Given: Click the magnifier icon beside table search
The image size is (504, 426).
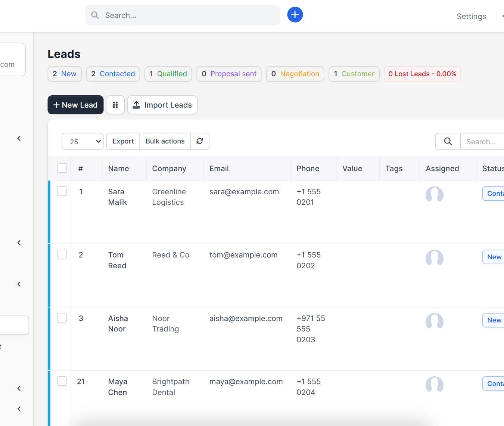Looking at the screenshot, I should coord(448,141).
